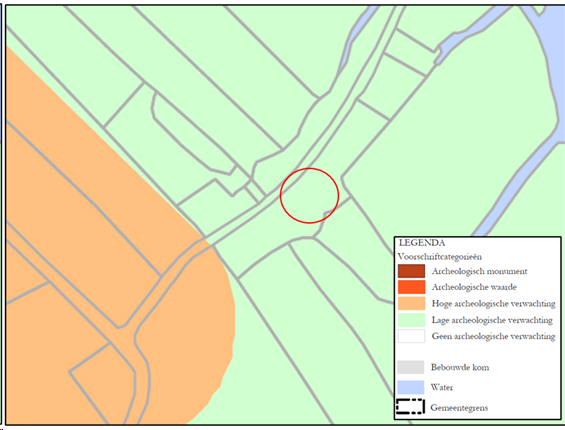The width and height of the screenshot is (565, 430).
Task: Click the 'Water' legend label
Action: pos(442,387)
